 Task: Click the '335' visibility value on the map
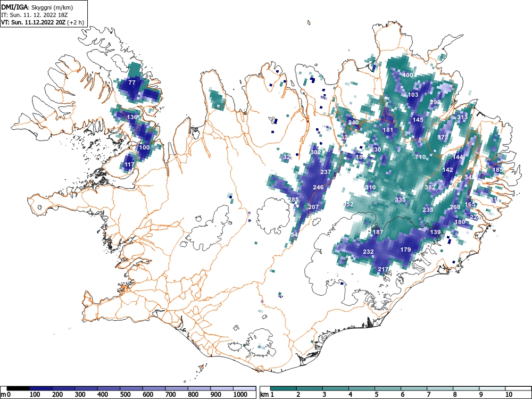pos(401,199)
